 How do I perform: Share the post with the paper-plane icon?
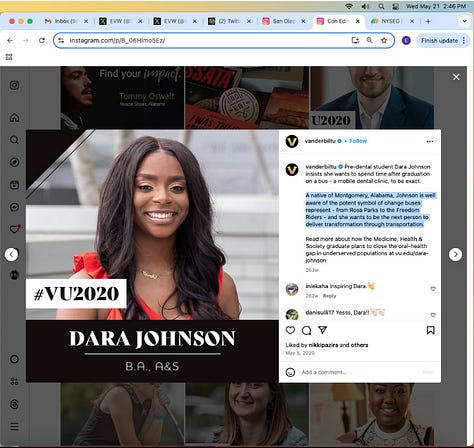322,330
